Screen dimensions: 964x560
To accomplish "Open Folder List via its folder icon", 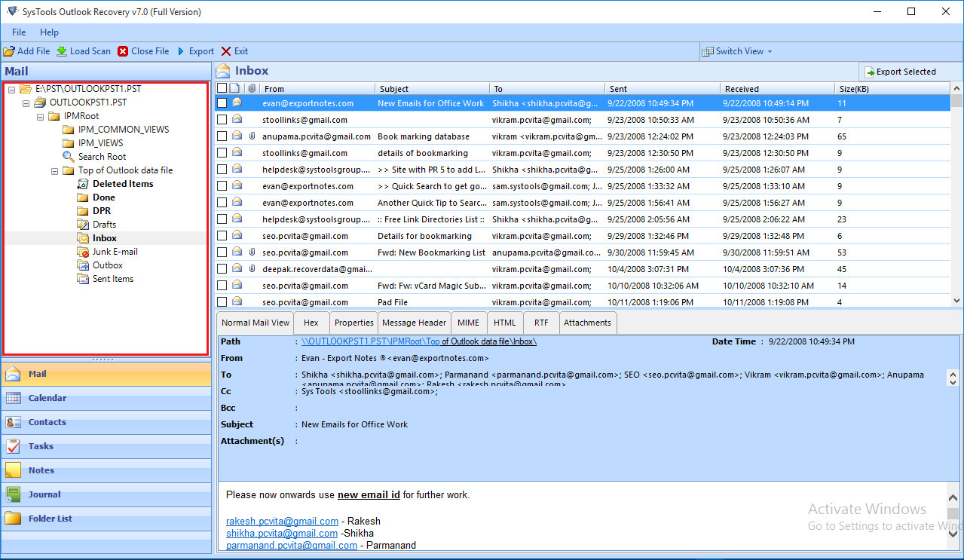I will coord(14,519).
